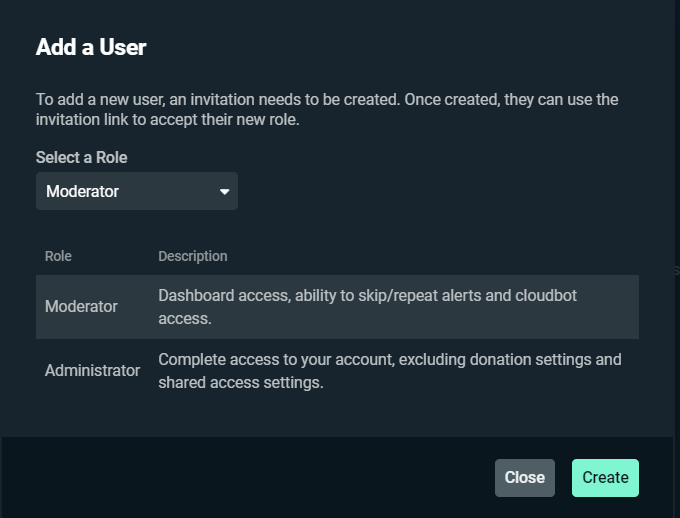Click the Role column header
This screenshot has width=680, height=518.
(58, 256)
